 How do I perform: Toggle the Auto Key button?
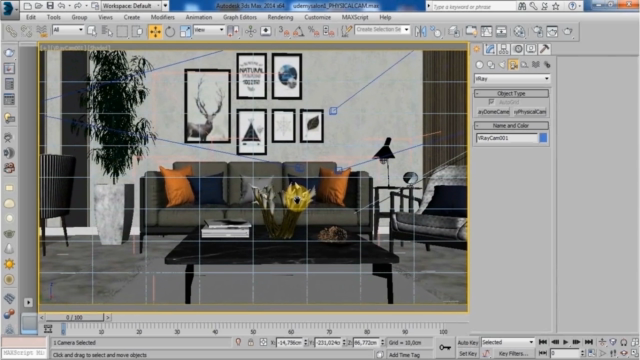[x=468, y=342]
